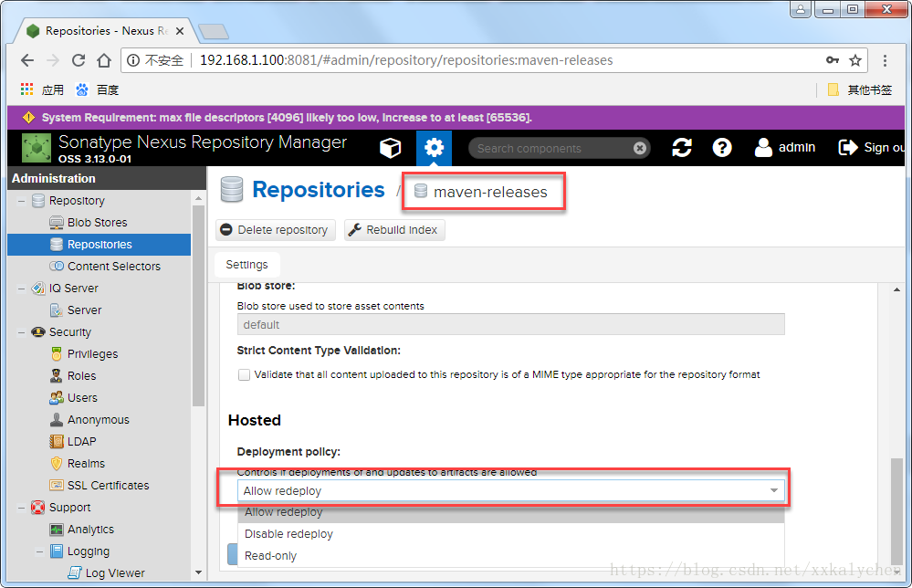912x588 pixels.
Task: Open Anonymous in Security section
Action: click(99, 420)
